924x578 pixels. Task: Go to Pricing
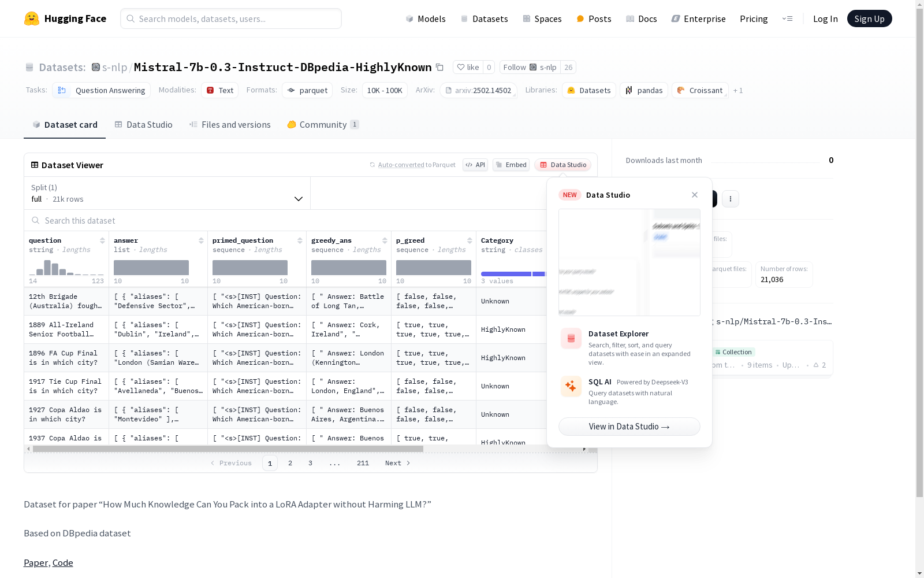coord(754,18)
